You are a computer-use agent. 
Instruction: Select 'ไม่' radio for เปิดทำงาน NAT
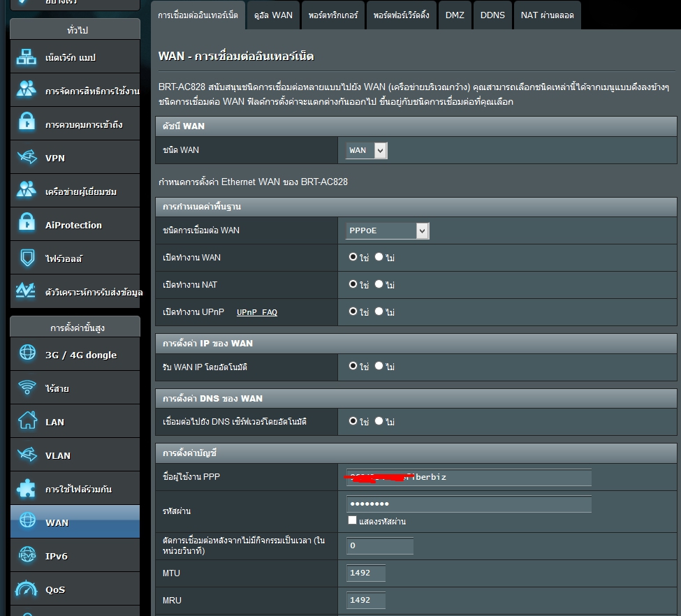(x=379, y=284)
